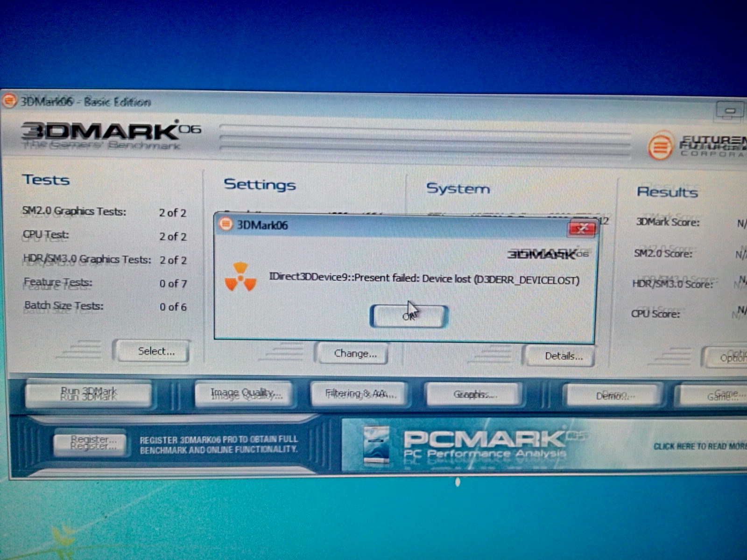Click the "0 of 6" Batch Size count

point(173,307)
